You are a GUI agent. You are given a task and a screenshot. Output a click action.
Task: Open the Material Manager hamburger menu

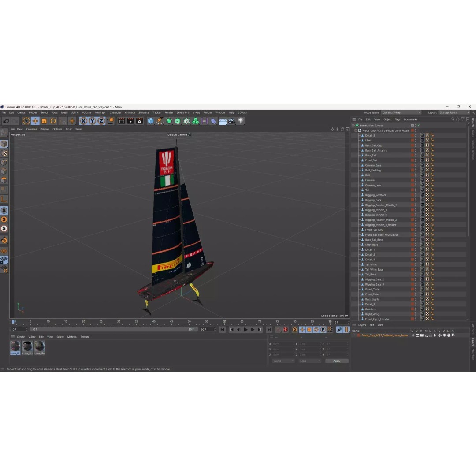click(13, 337)
